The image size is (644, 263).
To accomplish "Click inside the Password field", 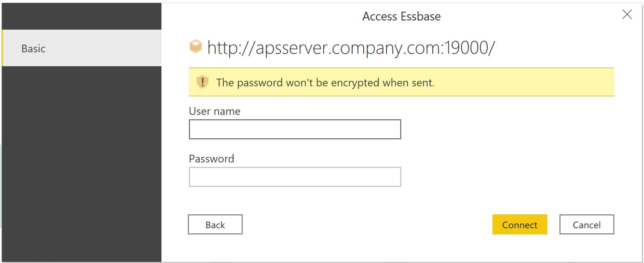I will tap(295, 177).
